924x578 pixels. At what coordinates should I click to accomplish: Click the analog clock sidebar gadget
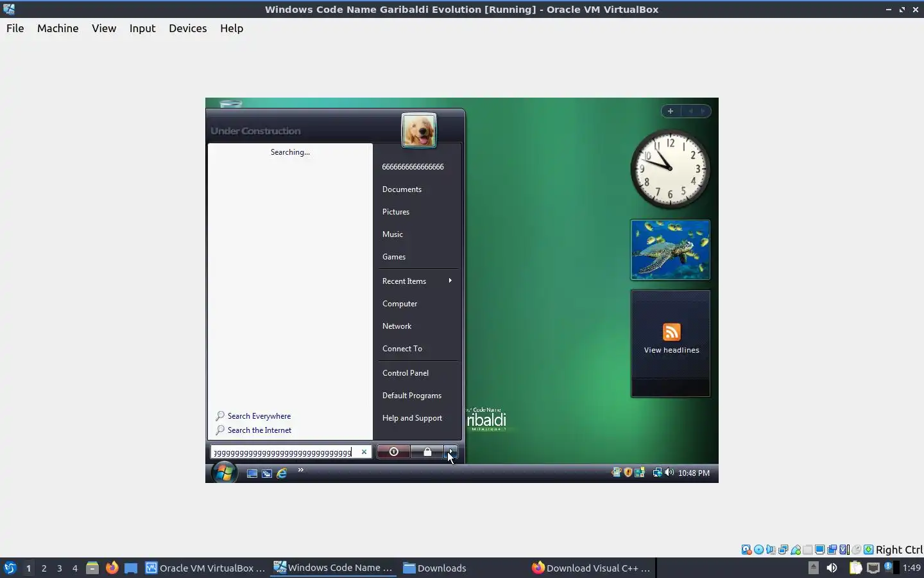pos(670,169)
